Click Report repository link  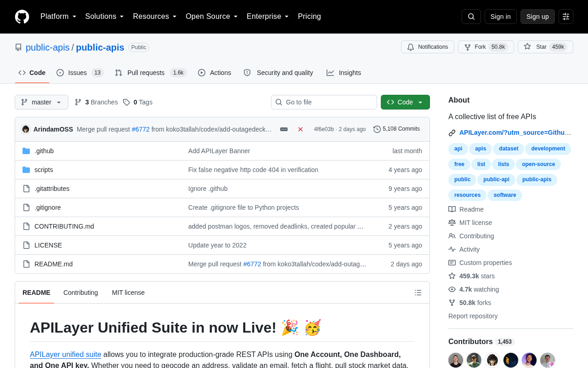(473, 316)
